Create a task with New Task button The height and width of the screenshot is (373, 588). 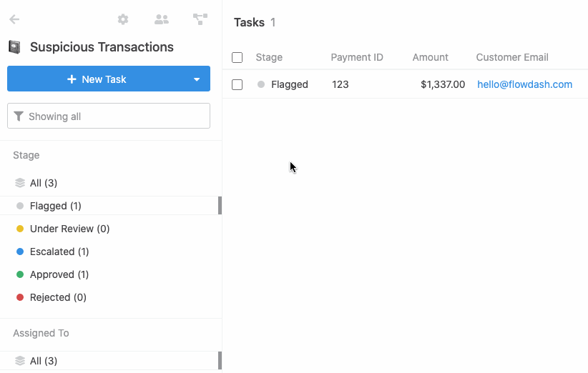click(x=97, y=79)
